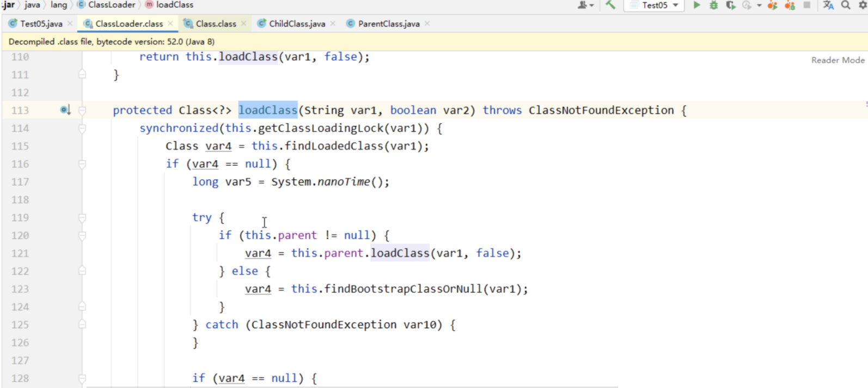Collapse the loadClass method fold at line 113

pos(82,110)
